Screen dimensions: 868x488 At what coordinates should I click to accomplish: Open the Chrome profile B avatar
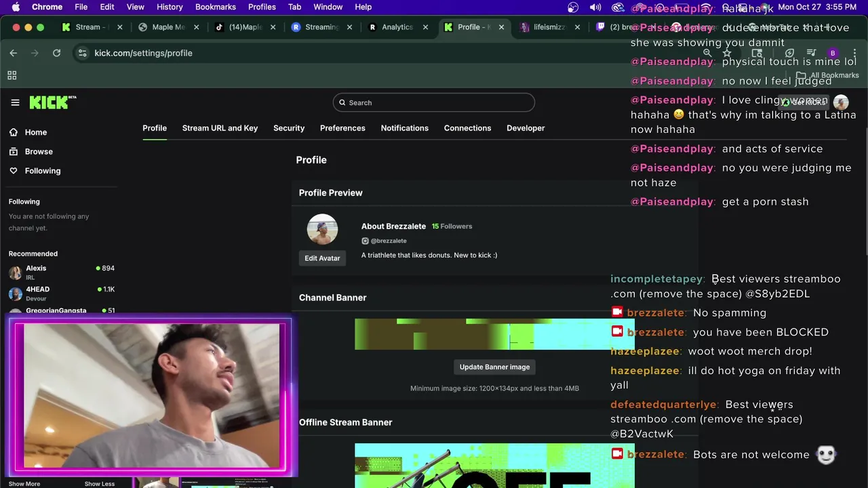click(x=833, y=53)
